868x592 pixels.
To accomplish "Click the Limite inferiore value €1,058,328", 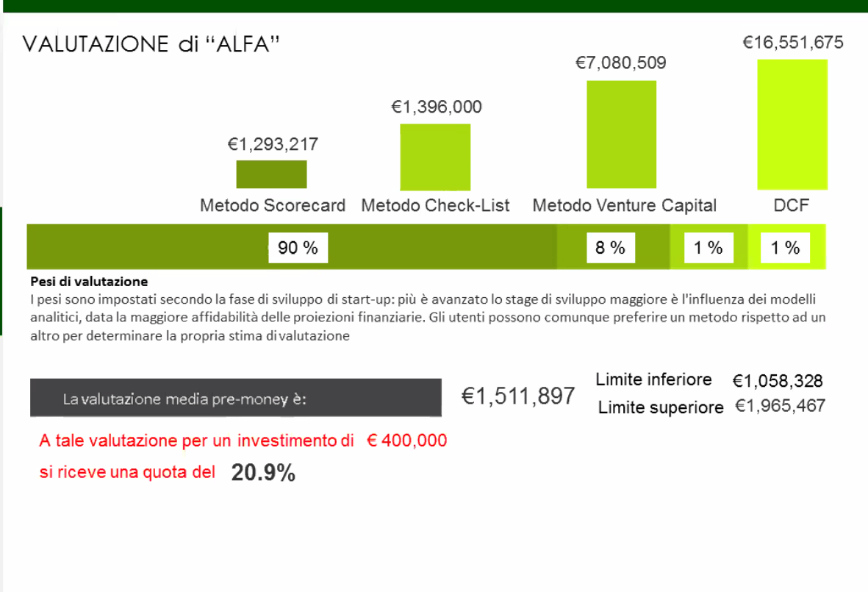I will point(778,380).
